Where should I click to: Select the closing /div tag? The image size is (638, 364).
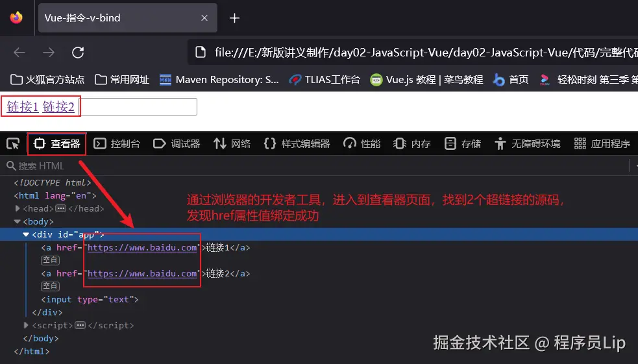[x=47, y=312]
